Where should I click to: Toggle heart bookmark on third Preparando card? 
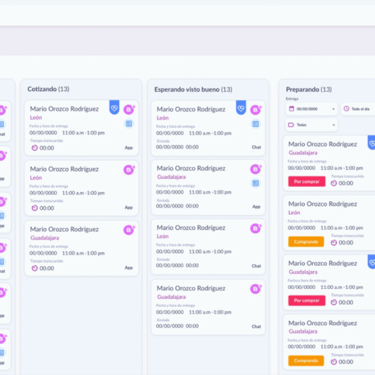[x=372, y=262]
